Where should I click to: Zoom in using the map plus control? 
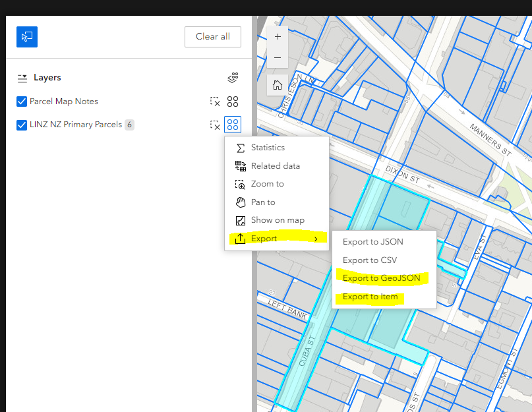277,36
